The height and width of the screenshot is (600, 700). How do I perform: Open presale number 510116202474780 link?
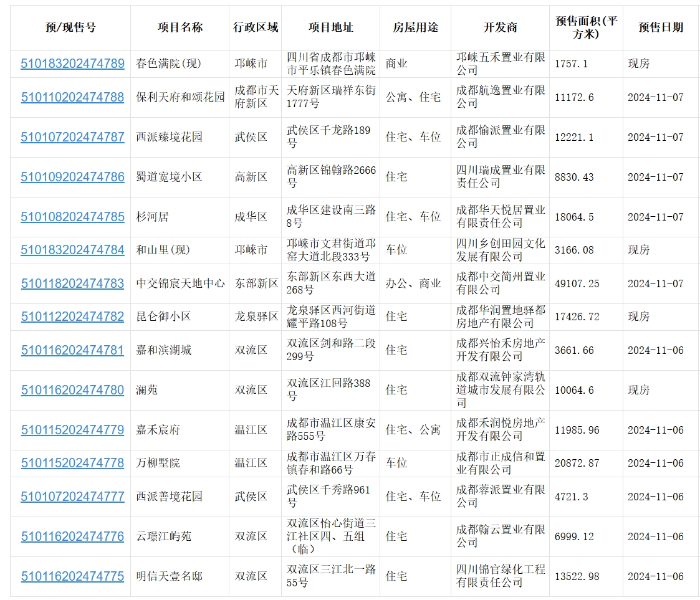pos(72,390)
